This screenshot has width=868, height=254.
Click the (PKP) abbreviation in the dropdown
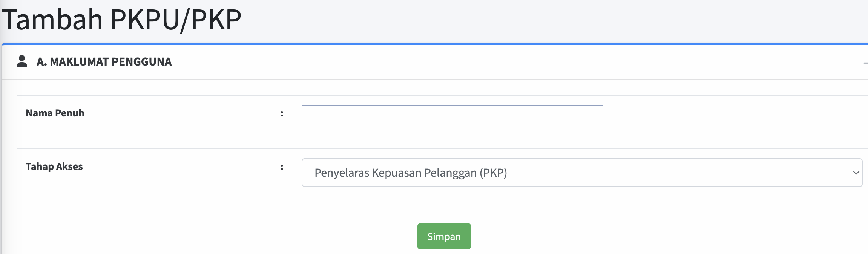coord(493,173)
